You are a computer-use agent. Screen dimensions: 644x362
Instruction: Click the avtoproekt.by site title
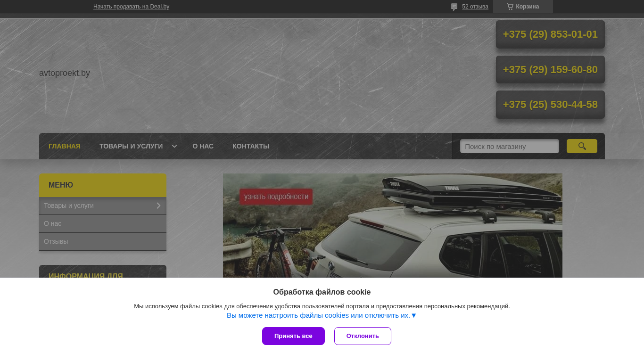click(65, 73)
